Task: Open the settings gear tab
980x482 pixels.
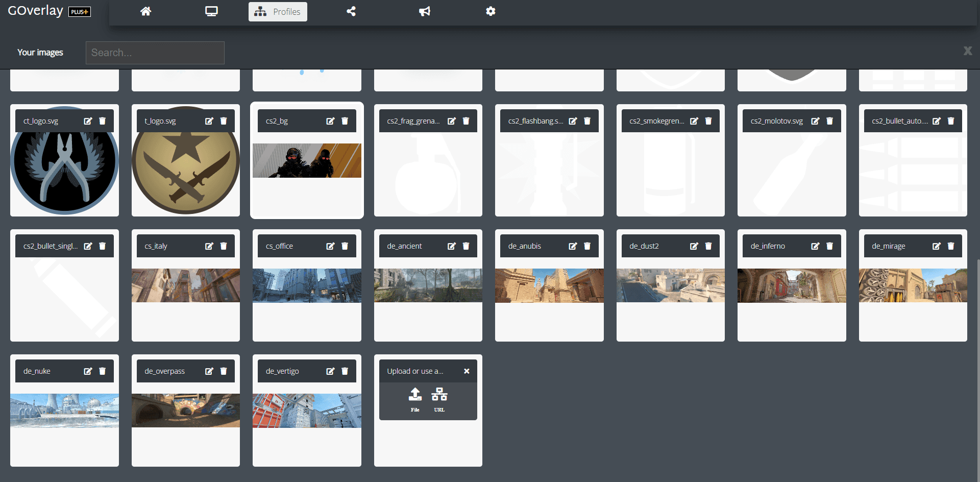Action: click(x=491, y=11)
